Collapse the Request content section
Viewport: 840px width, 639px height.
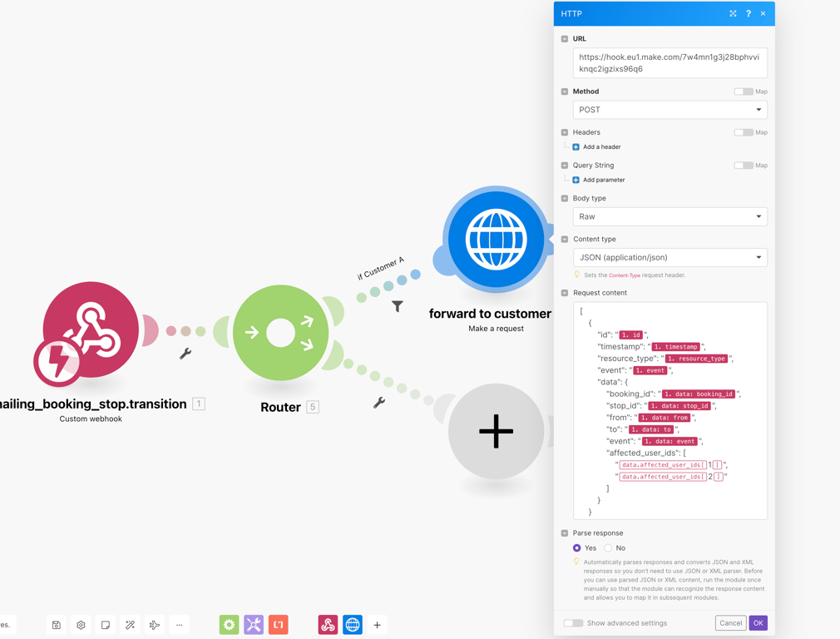[x=565, y=293]
